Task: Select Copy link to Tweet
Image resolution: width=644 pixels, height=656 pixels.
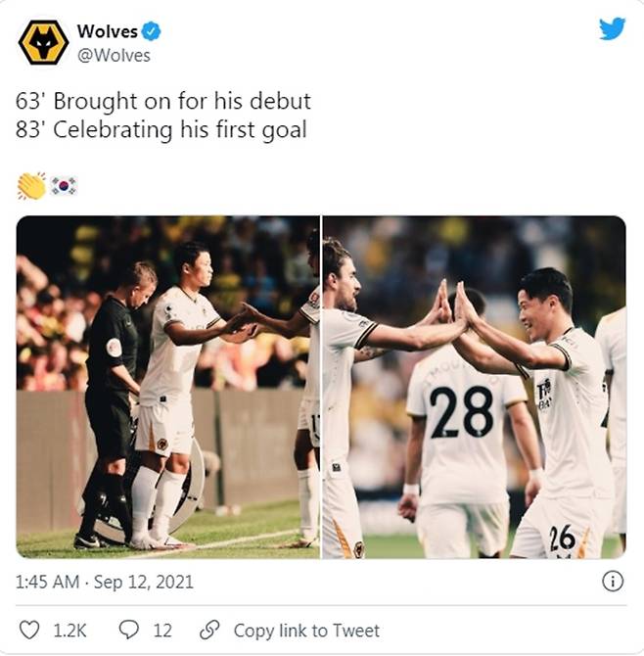Action: click(306, 631)
